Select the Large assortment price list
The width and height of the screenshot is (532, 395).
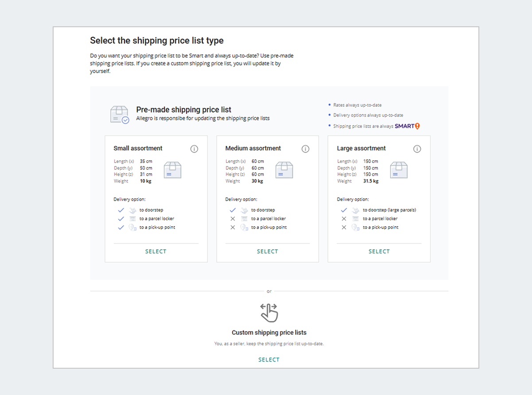click(x=379, y=252)
